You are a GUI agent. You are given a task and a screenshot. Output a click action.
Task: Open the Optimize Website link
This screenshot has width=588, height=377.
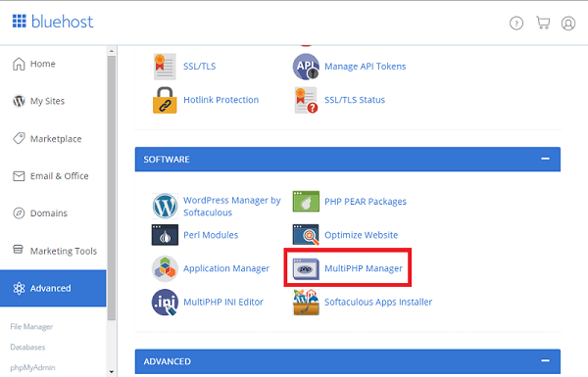[361, 235]
